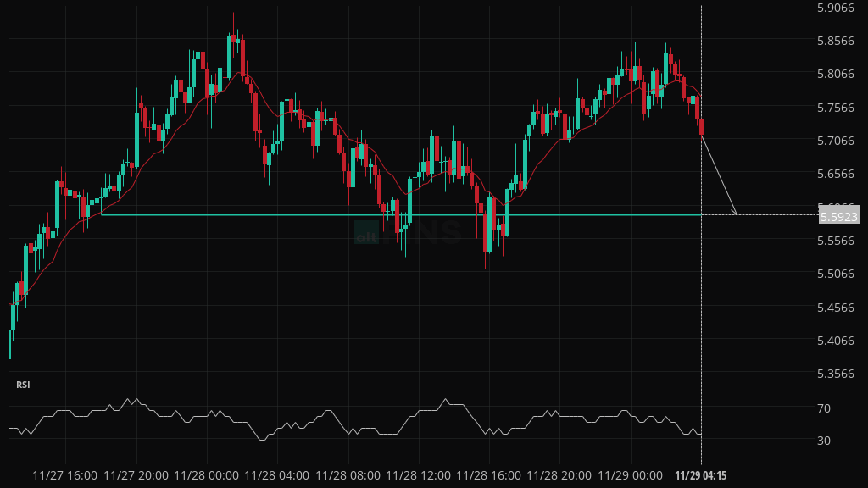Screen dimensions: 868x488
Task: Select the 5.5923 price tag
Action: [x=838, y=217]
